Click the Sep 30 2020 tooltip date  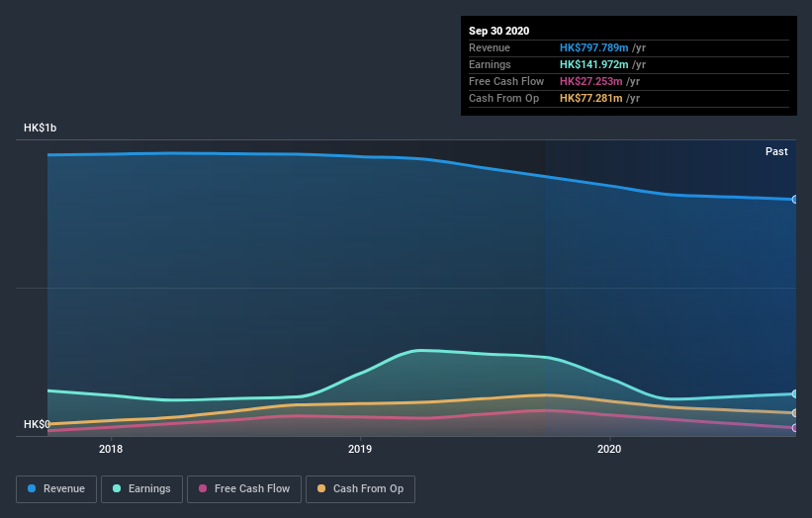coord(498,31)
